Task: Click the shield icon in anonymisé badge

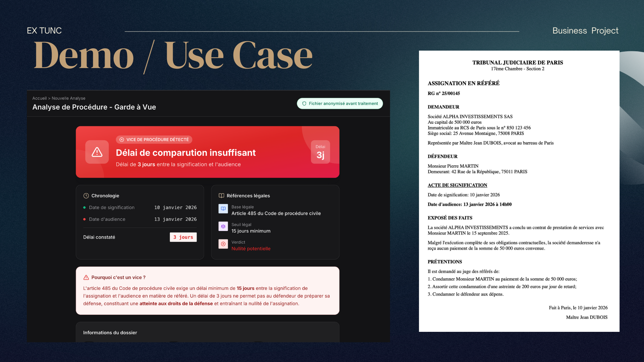Action: coord(304,104)
